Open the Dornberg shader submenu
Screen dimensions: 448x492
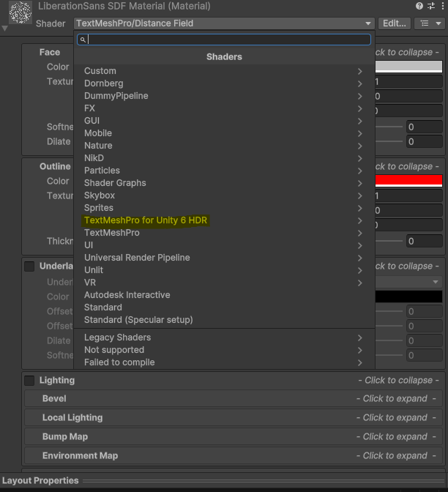coord(224,83)
